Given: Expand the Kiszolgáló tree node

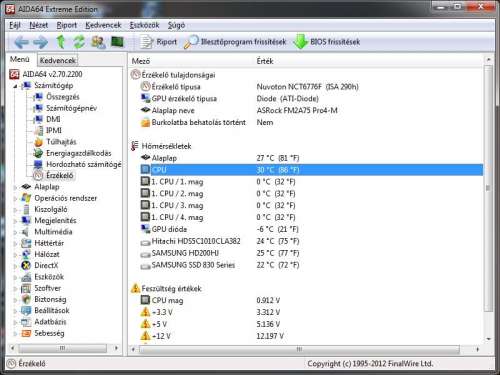Looking at the screenshot, I should coord(15,210).
